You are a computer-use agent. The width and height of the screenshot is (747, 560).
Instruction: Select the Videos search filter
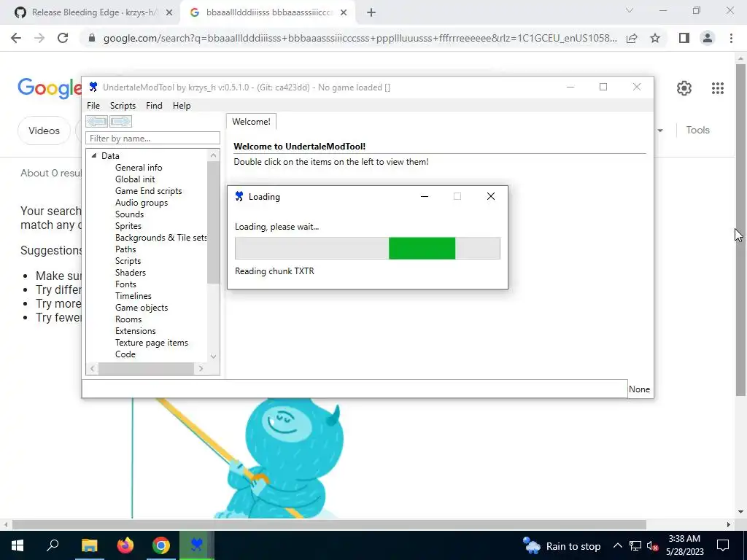(44, 131)
